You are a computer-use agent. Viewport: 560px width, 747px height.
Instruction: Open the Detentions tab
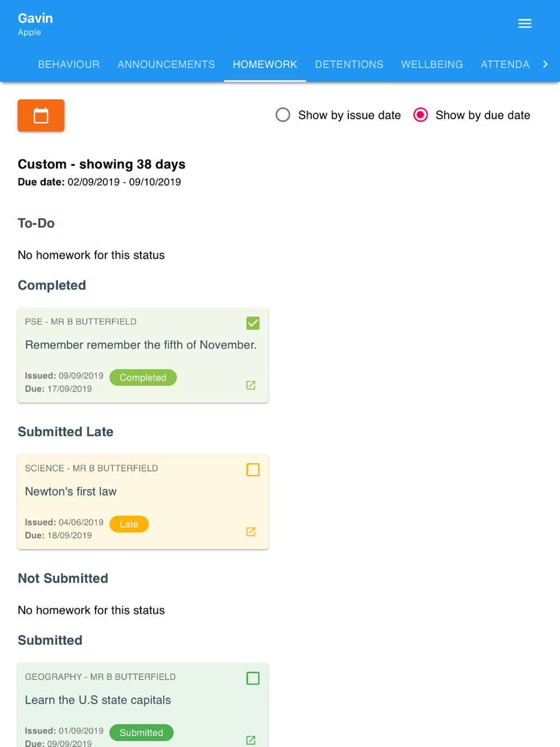[x=349, y=64]
